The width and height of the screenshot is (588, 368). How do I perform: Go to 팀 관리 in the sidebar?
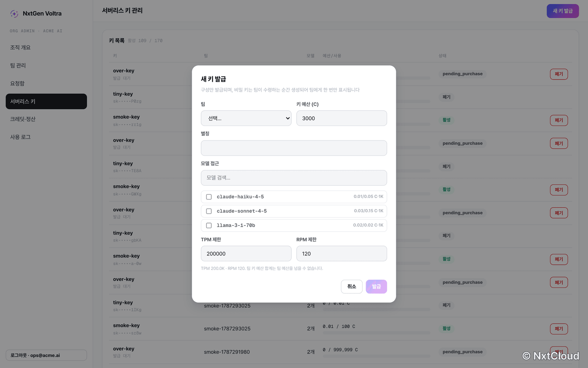click(46, 66)
